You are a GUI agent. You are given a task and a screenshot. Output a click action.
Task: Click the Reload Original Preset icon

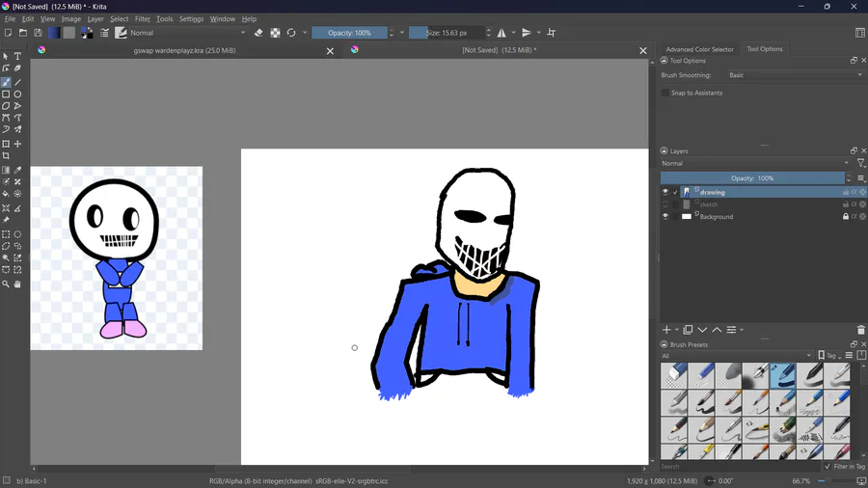[291, 33]
